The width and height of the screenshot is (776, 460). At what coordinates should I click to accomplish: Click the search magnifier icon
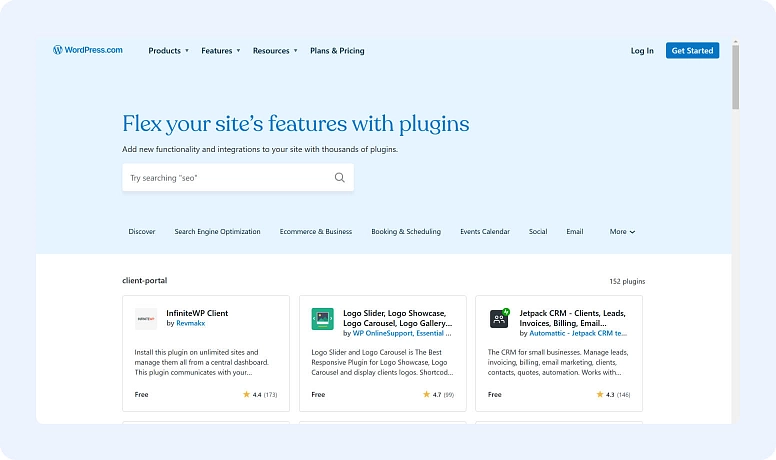[x=340, y=177]
